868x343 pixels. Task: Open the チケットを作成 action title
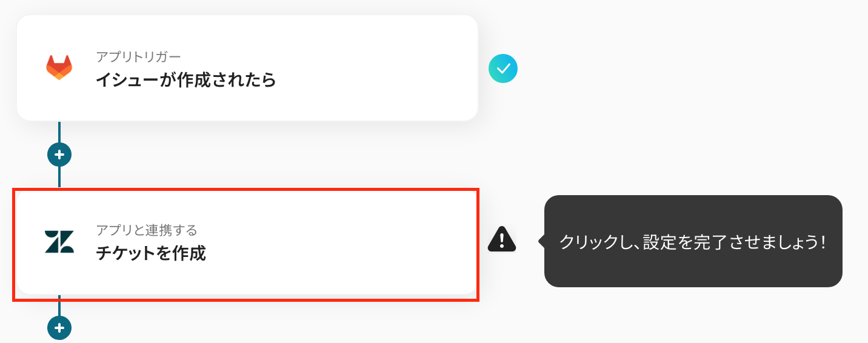tap(151, 253)
